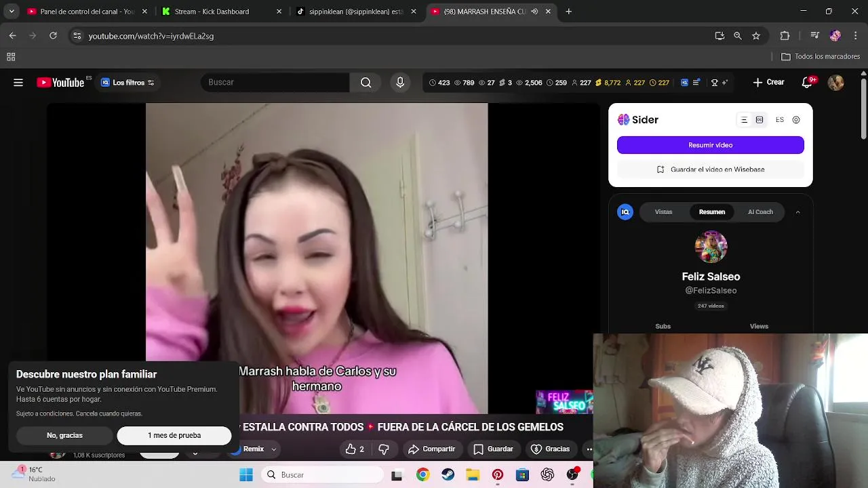Click the search magnifier button
Screen dimensions: 868x488
tap(366, 83)
